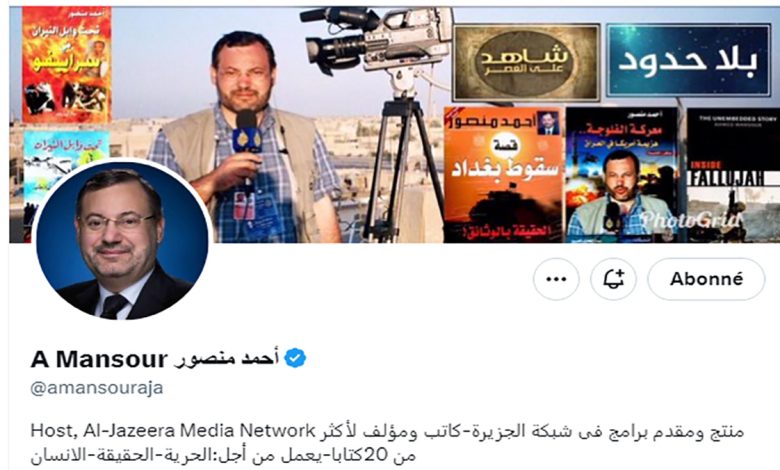Click the معركة الفلوجة book cover
The image size is (780, 470).
622,175
